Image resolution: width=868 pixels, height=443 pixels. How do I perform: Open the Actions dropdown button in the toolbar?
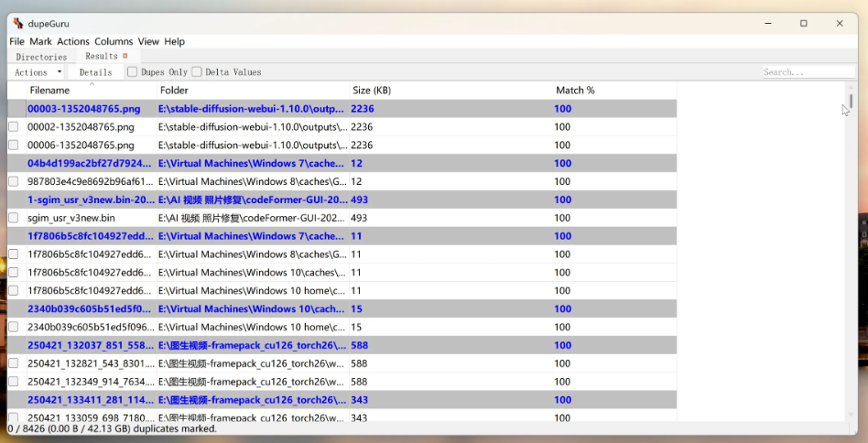(37, 72)
